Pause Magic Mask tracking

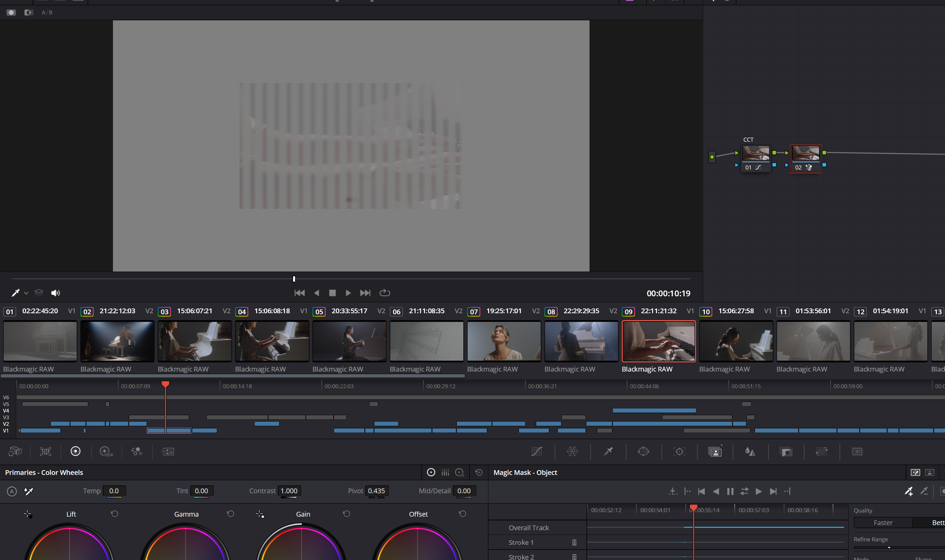(730, 491)
